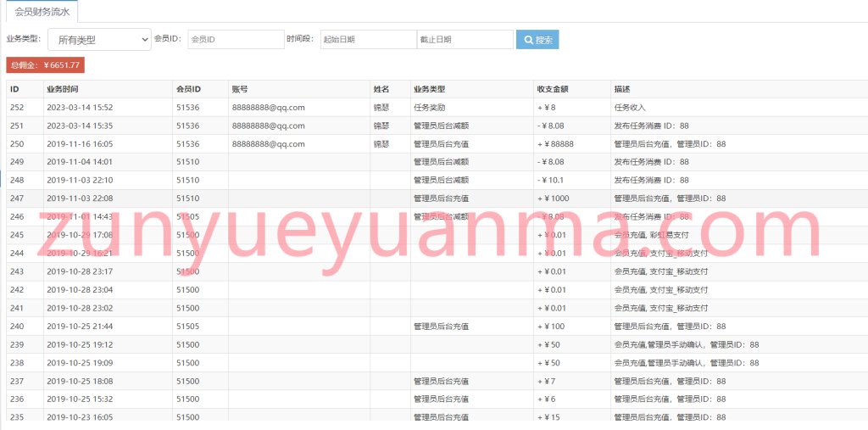Click the 搜索 button
868x430 pixels.
(x=537, y=39)
